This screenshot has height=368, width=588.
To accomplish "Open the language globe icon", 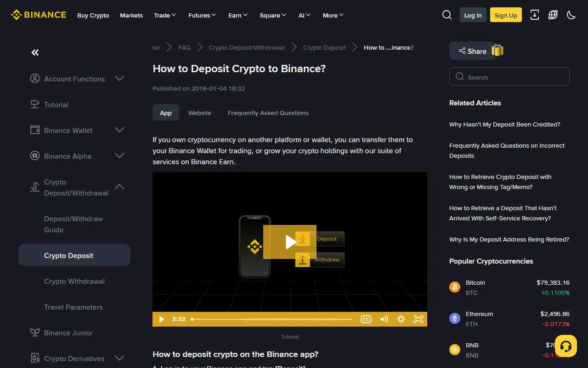I will coord(553,15).
